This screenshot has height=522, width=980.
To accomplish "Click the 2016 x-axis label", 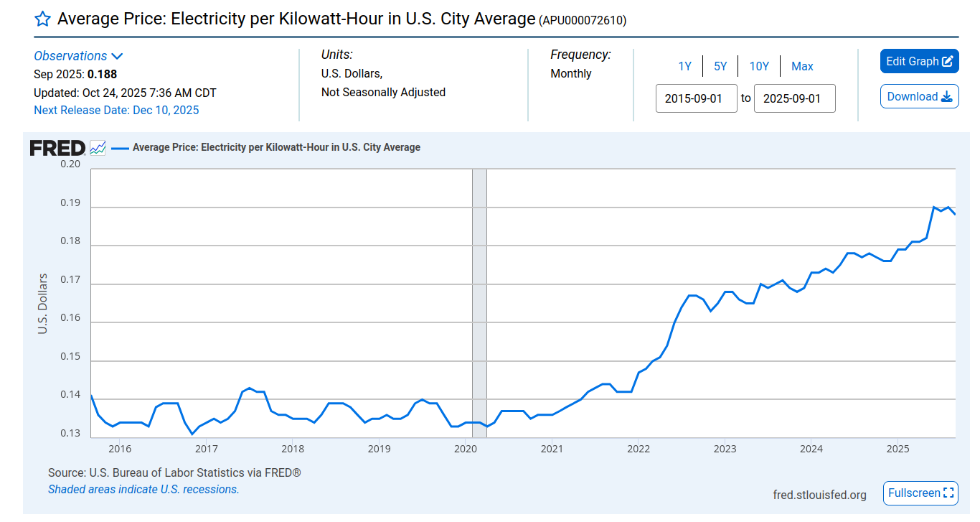I will pos(120,449).
